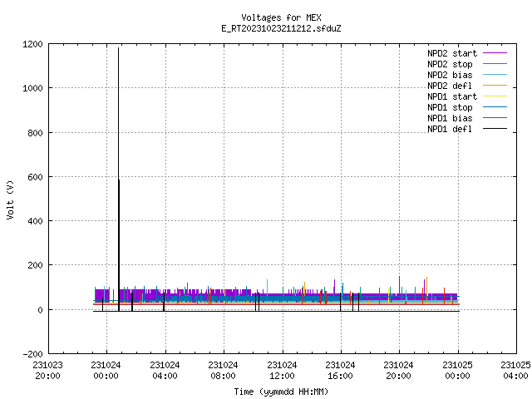Click the light blue NPD2 bias legend line

pos(495,74)
